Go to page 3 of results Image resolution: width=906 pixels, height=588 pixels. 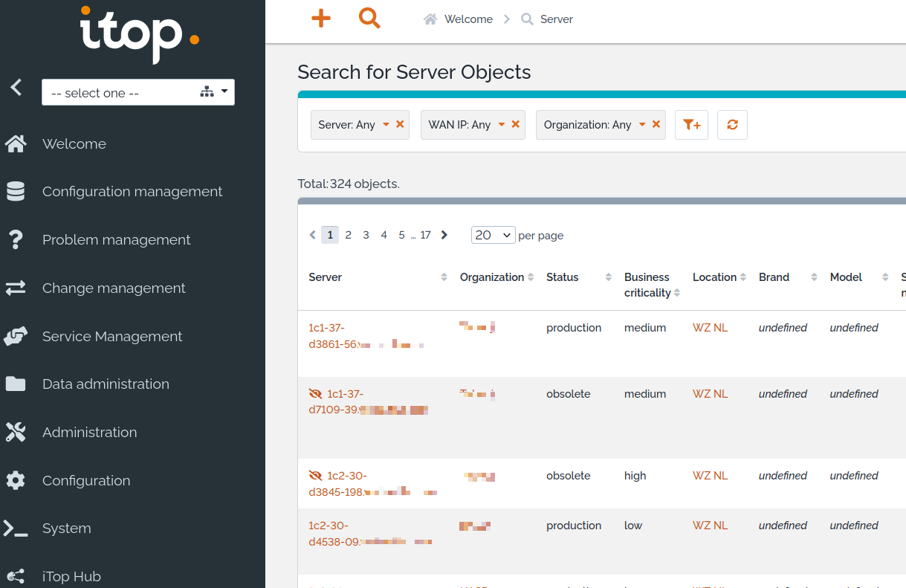pos(366,235)
